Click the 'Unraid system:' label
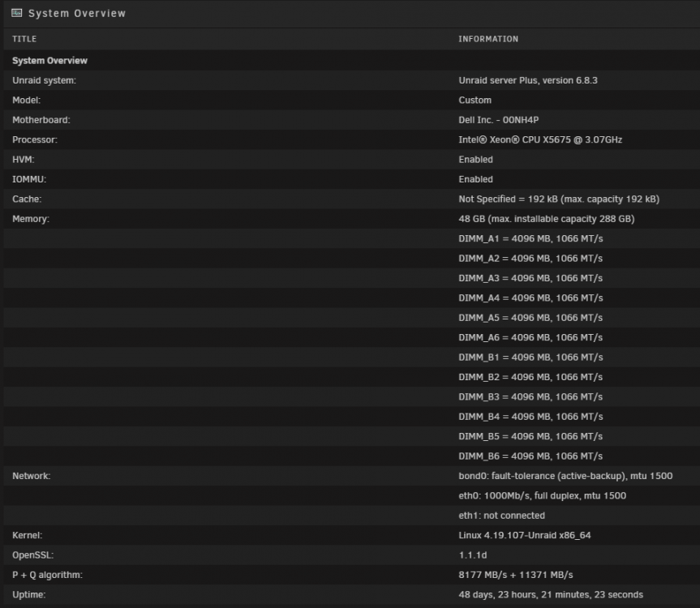This screenshot has width=700, height=608. 44,80
